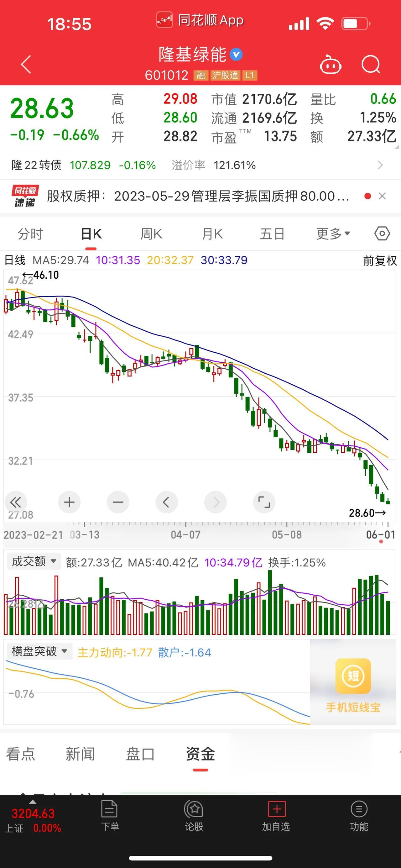Change the 前复权 adjustment setting
The height and width of the screenshot is (868, 401).
(380, 260)
